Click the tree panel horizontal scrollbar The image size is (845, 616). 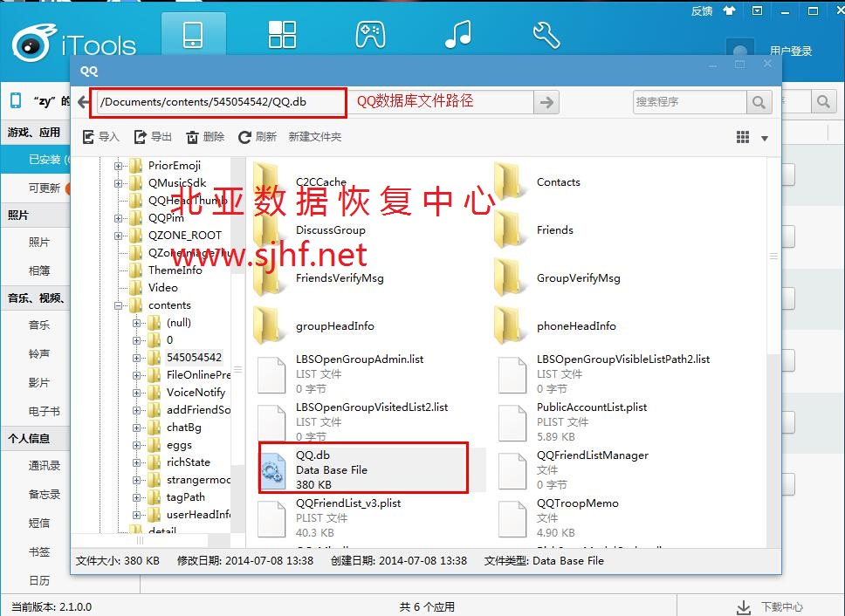(x=140, y=540)
